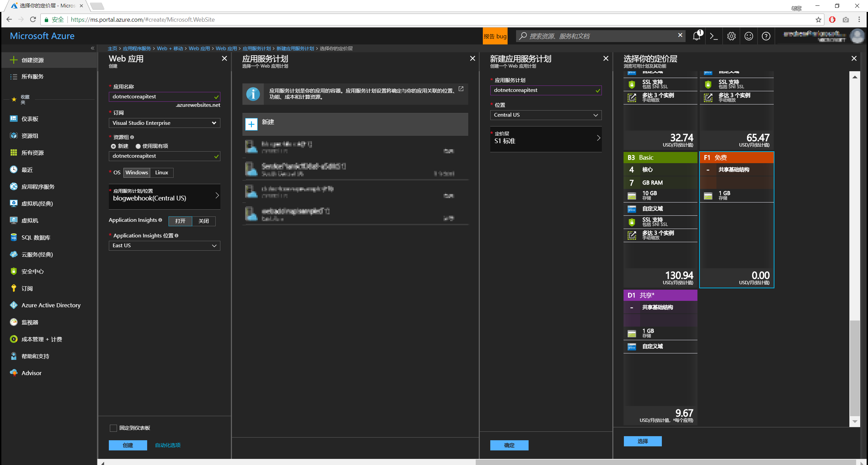Click the 创建资源 plus icon

14,60
